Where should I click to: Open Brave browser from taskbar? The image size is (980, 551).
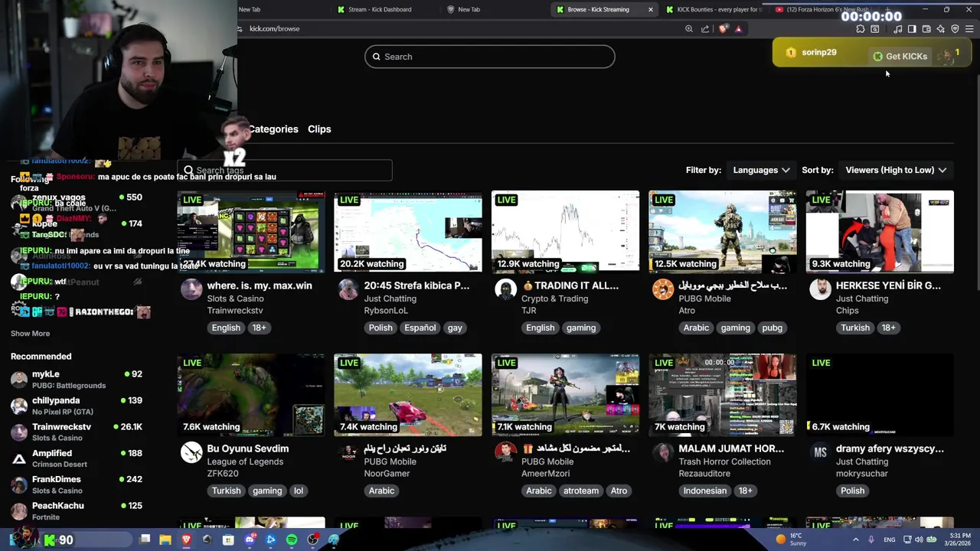click(x=186, y=540)
